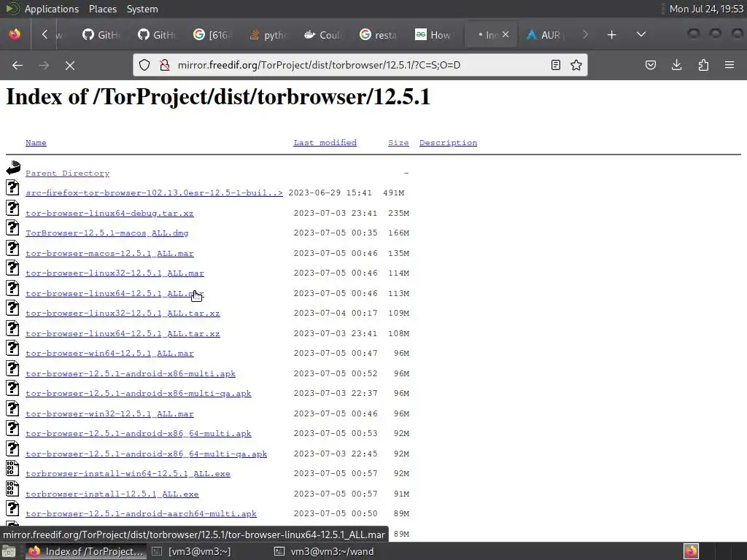
Task: Switch to the first GitHub tab
Action: point(101,35)
